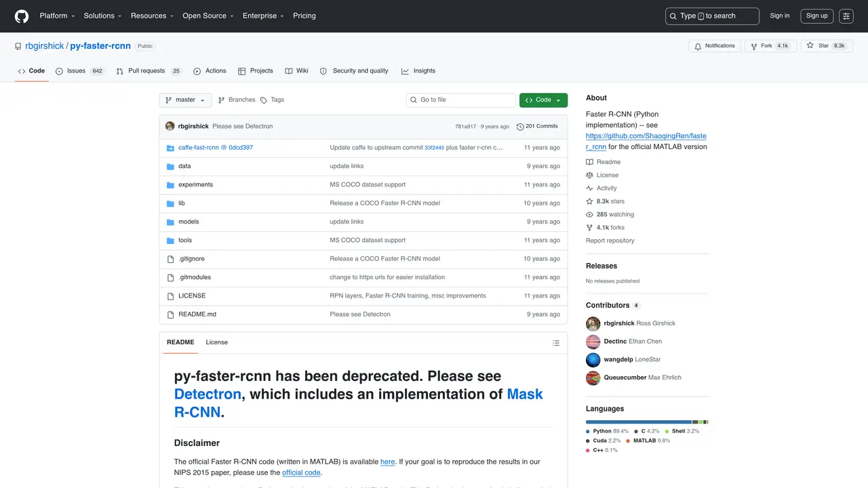This screenshot has height=488, width=868.
Task: Open the Detectron link in README heading
Action: (208, 394)
